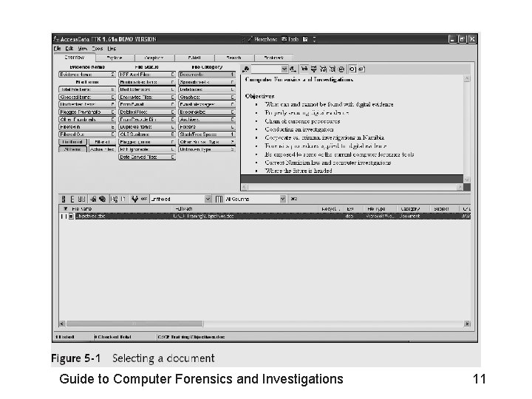The width and height of the screenshot is (532, 399).
Task: Click the language bar options arrow
Action: (315, 39)
